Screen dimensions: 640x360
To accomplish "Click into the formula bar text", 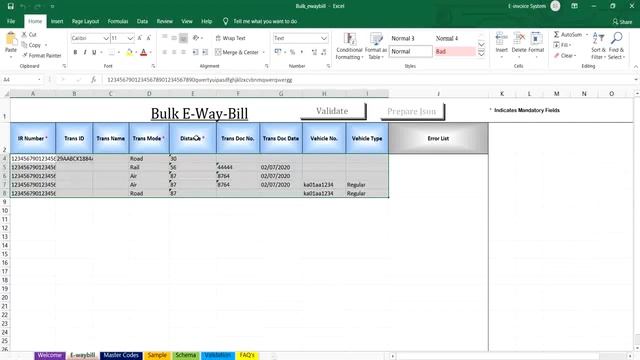I will (200, 80).
